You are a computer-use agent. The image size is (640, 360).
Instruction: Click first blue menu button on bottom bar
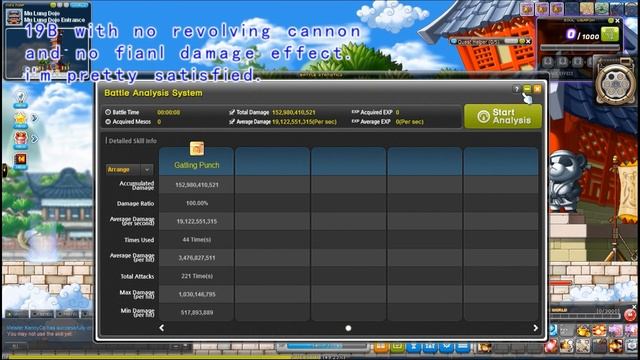pos(413,347)
